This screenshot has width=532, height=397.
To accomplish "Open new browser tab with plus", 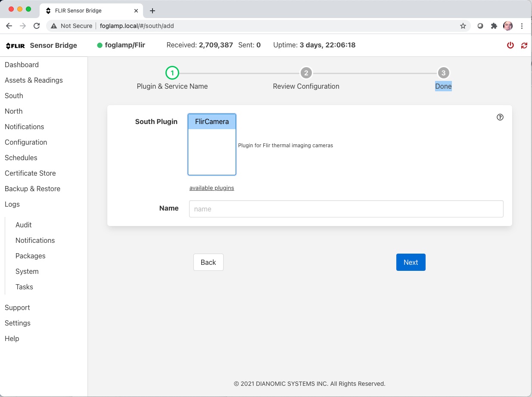I will pos(152,11).
